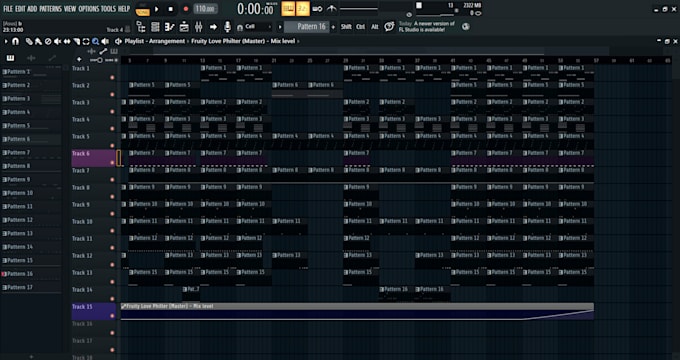Viewport: 680px width, 360px height.
Task: Click the Alt button
Action: pos(375,27)
